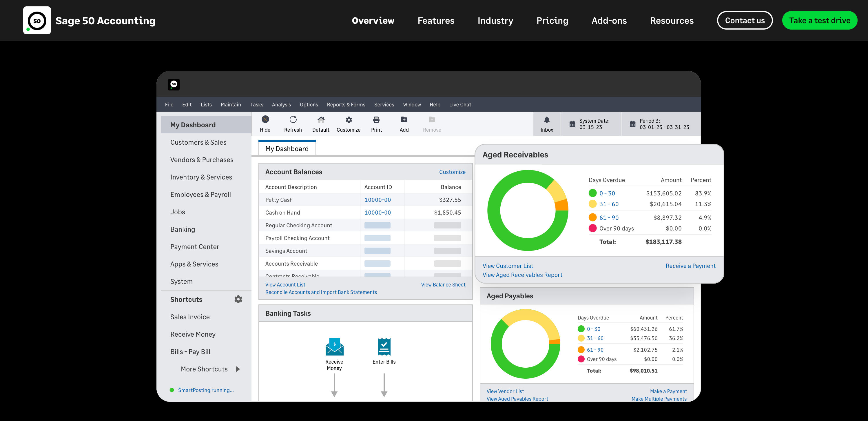The width and height of the screenshot is (868, 421).
Task: Open the Live Chat menu
Action: [x=460, y=105]
